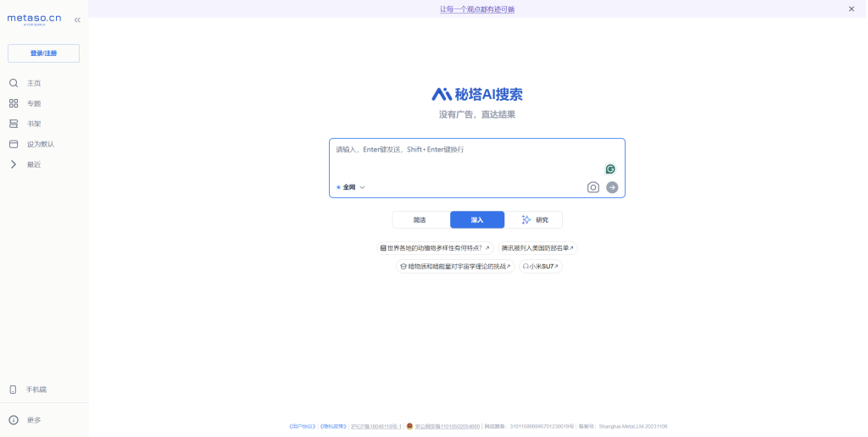Open the 手机端 mobile phone icon
The image size is (868, 437).
pos(14,390)
